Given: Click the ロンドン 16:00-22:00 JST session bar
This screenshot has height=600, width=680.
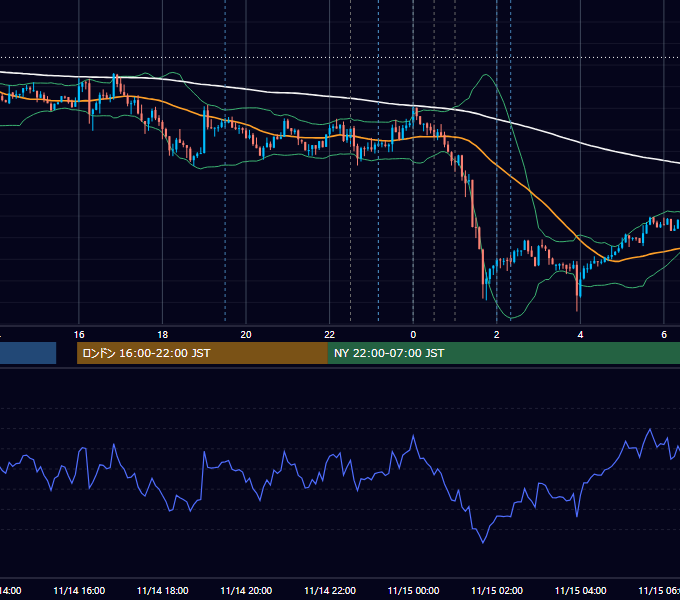Looking at the screenshot, I should pos(202,353).
